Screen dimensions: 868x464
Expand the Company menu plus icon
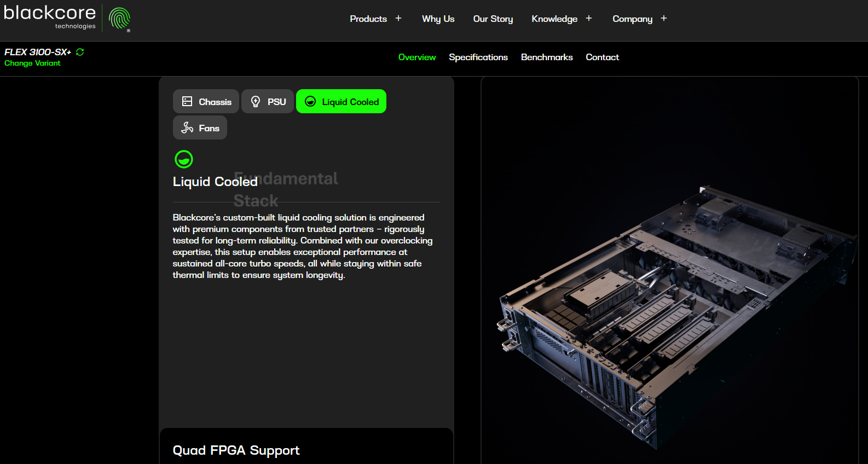664,18
